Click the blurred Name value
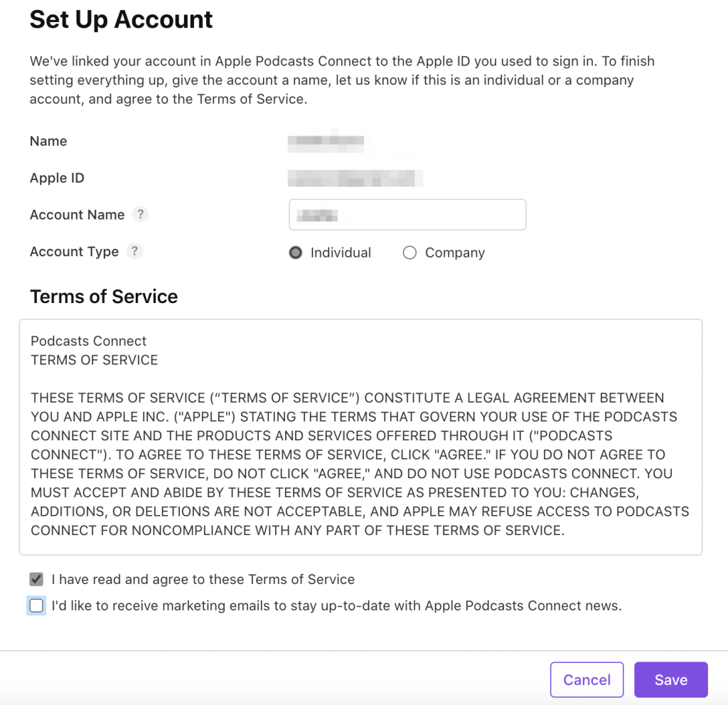The height and width of the screenshot is (705, 728). (x=326, y=141)
